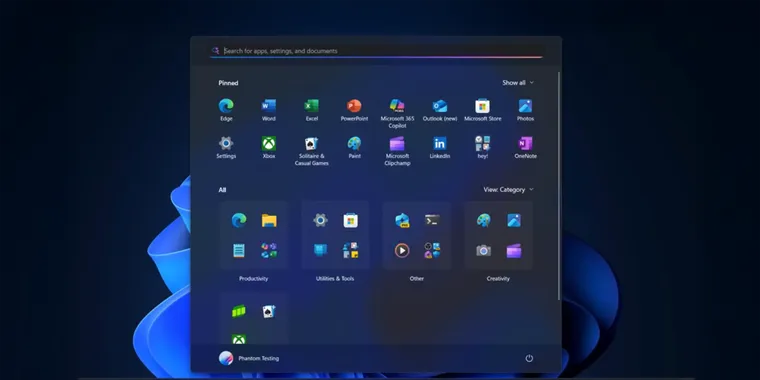Open Microsoft 365 Copilot pinned app
The width and height of the screenshot is (760, 380).
click(397, 113)
